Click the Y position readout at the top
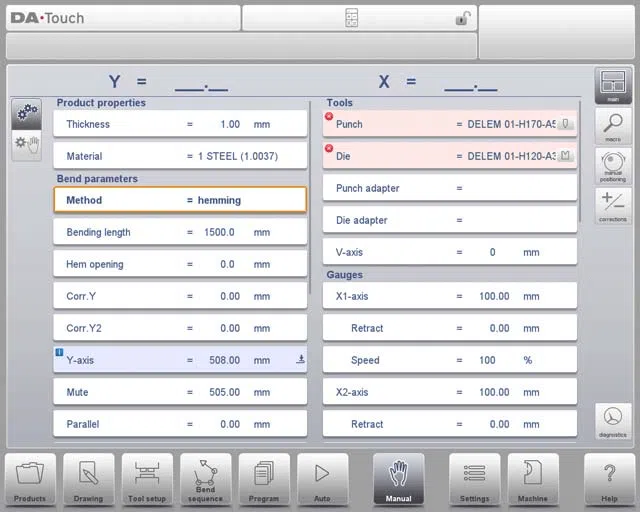Screen dimensions: 640x512 pos(168,82)
